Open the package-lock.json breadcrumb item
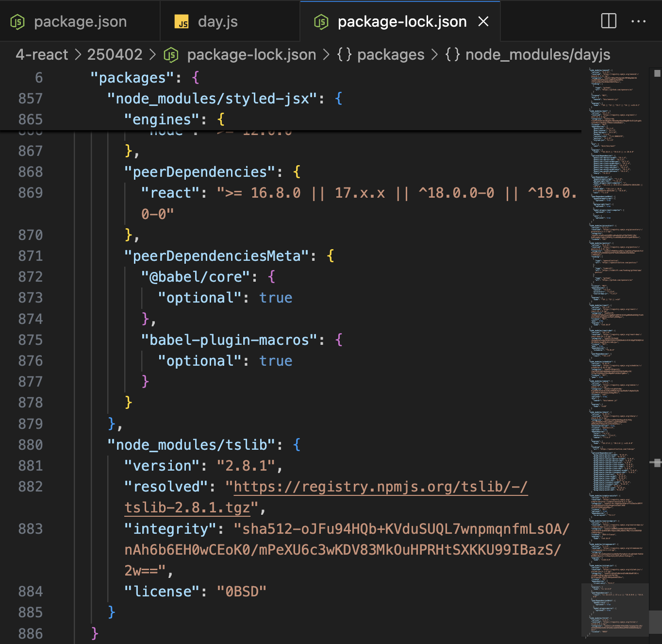 [x=251, y=54]
